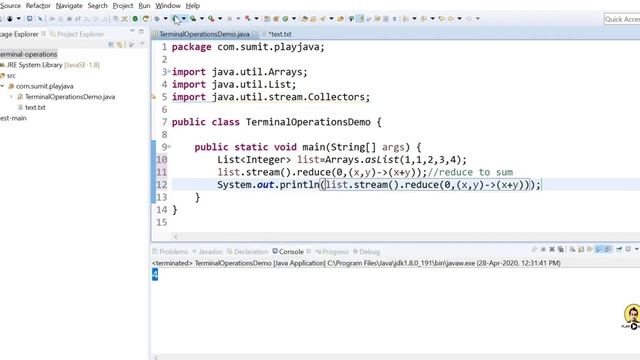Click the Coverage launch toolbar icon

pyautogui.click(x=193, y=19)
